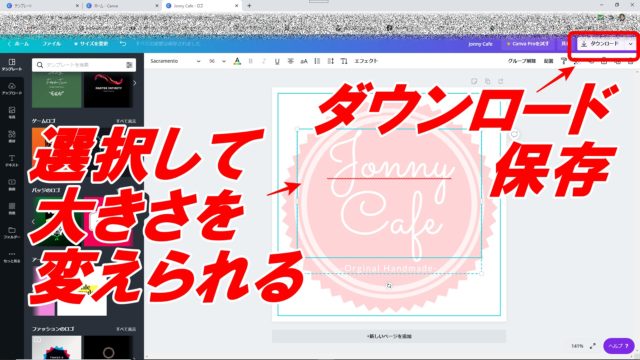640x360 pixels.
Task: Open the Templates panel in sidebar
Action: pos(12,65)
